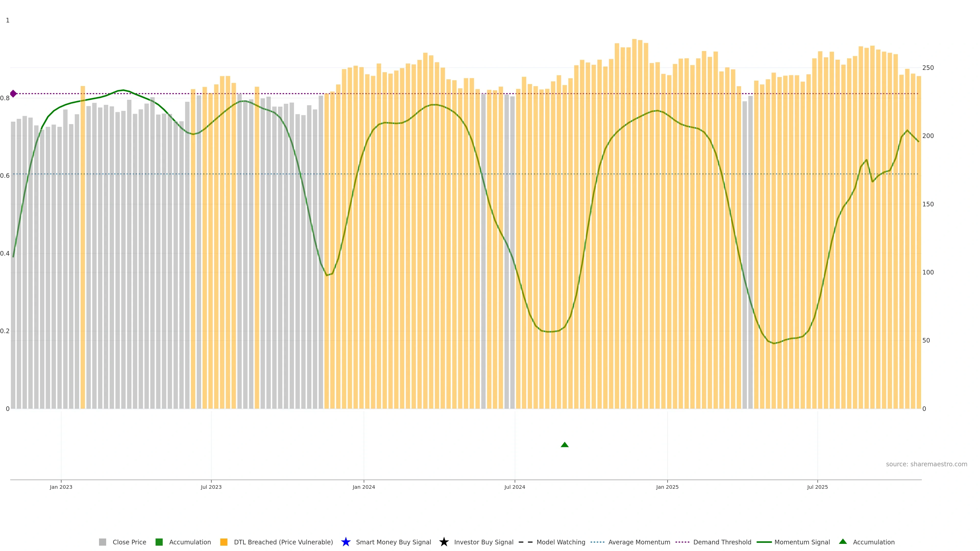
Task: Click the purple Demand Threshold legend line
Action: click(x=682, y=542)
